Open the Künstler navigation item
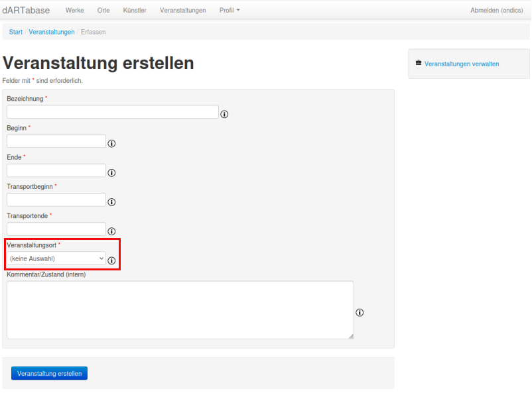 tap(135, 11)
